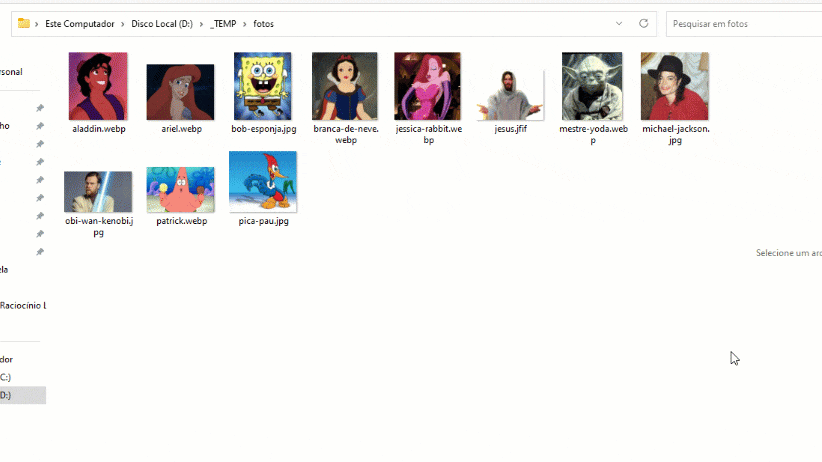
Task: Click the file name aladdin.webp
Action: (99, 128)
